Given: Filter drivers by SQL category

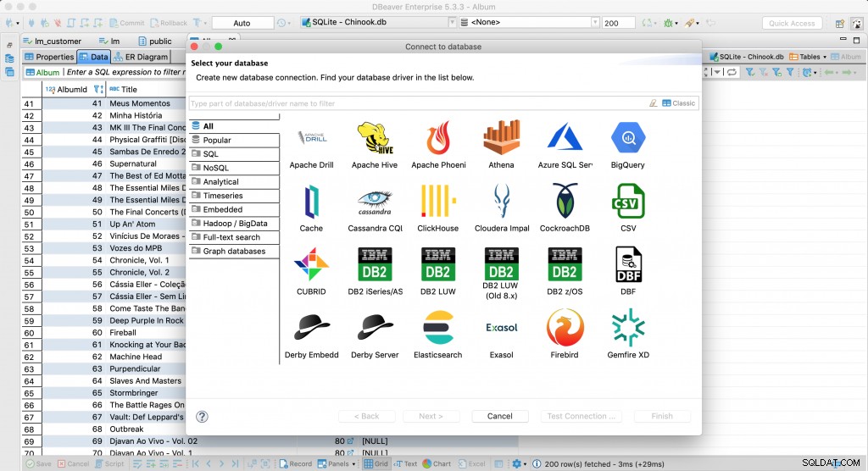Looking at the screenshot, I should [234, 154].
